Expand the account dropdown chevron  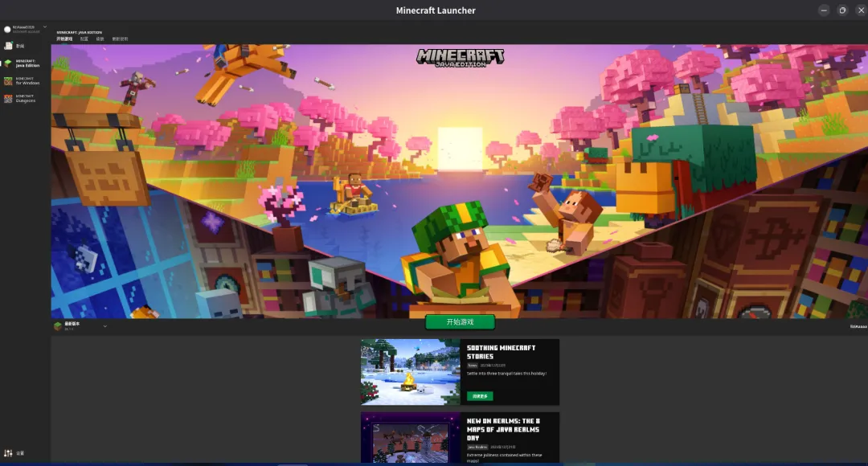45,27
